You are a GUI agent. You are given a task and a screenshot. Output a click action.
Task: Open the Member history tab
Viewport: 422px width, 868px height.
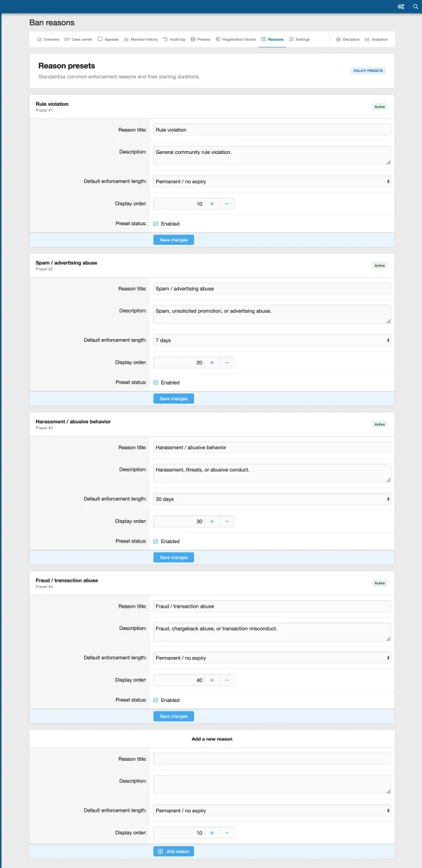(x=140, y=39)
